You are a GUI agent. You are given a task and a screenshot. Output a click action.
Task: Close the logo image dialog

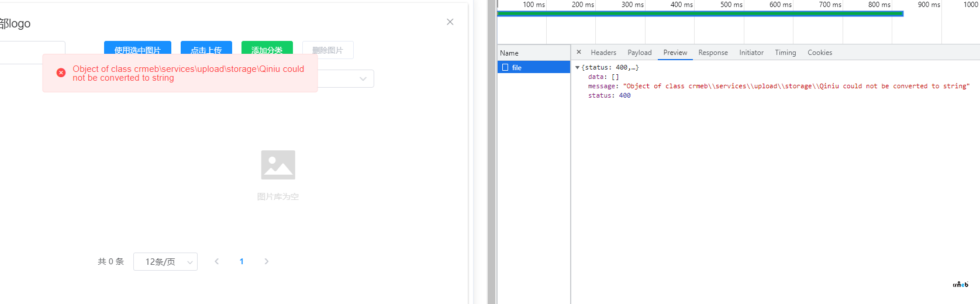coord(450,22)
